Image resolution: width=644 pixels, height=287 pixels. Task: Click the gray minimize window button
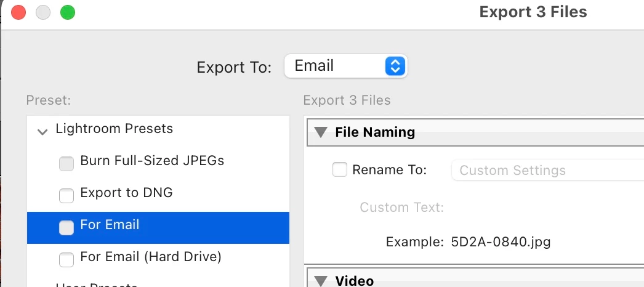click(x=43, y=12)
